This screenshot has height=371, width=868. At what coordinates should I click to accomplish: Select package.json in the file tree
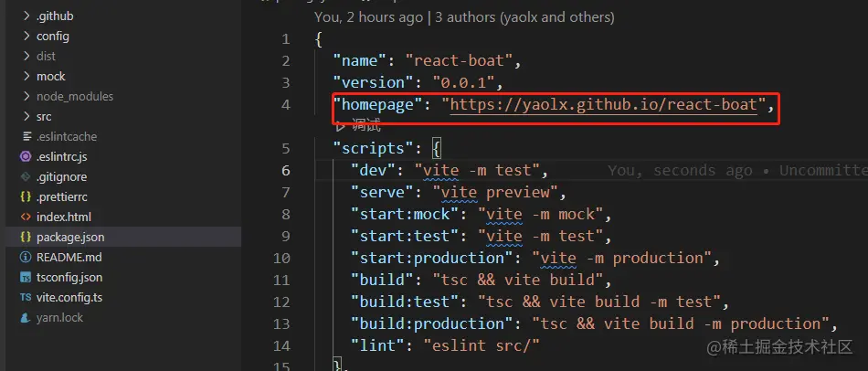(x=123, y=237)
